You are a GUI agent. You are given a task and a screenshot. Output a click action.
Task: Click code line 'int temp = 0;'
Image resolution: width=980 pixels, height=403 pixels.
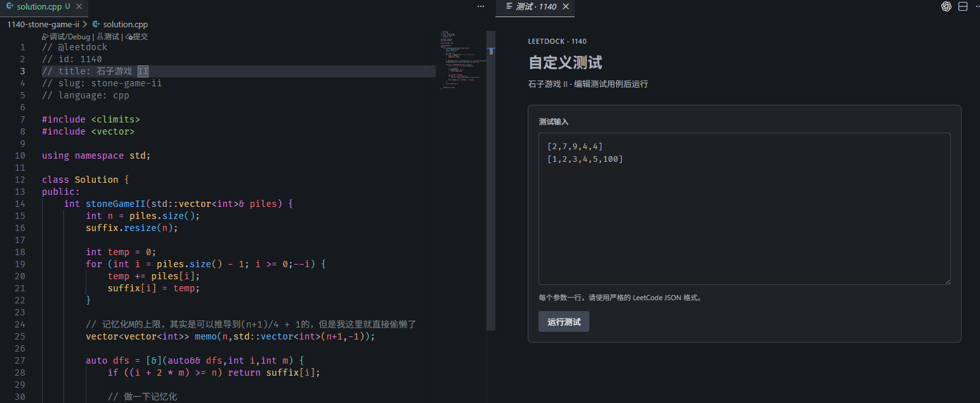pos(121,252)
